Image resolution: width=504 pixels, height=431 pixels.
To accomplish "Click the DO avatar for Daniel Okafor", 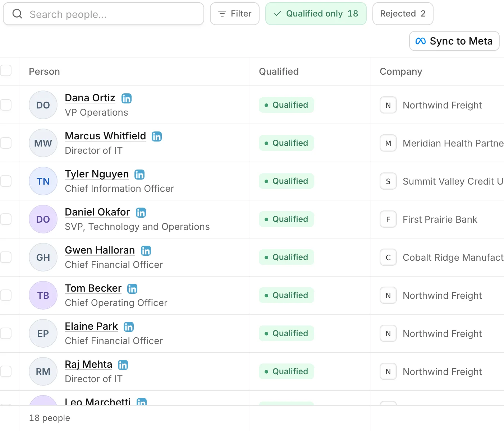I will [x=43, y=219].
